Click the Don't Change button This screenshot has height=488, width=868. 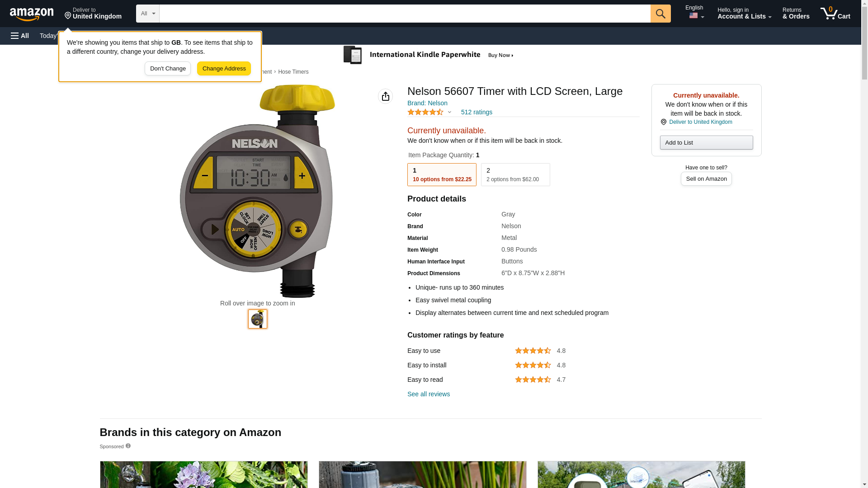pos(168,69)
